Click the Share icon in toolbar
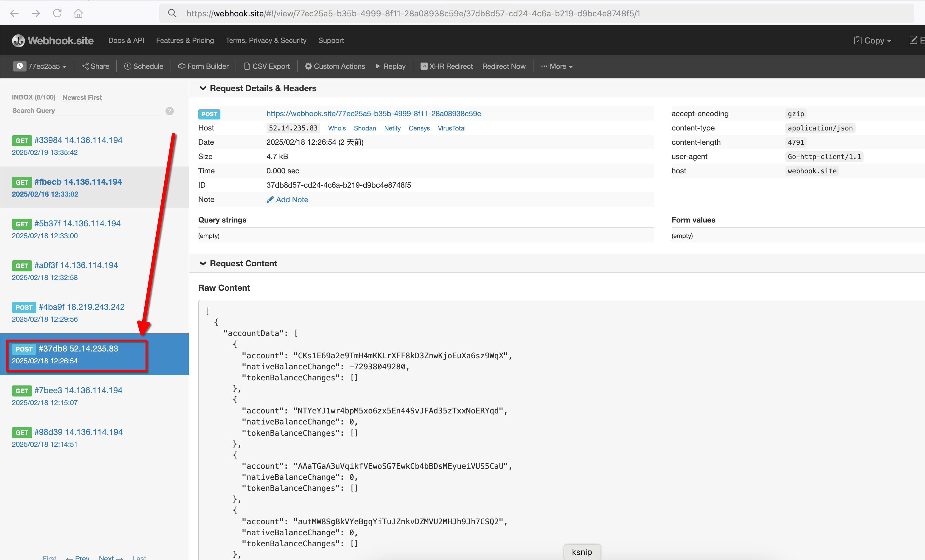The height and width of the screenshot is (560, 925). click(85, 66)
